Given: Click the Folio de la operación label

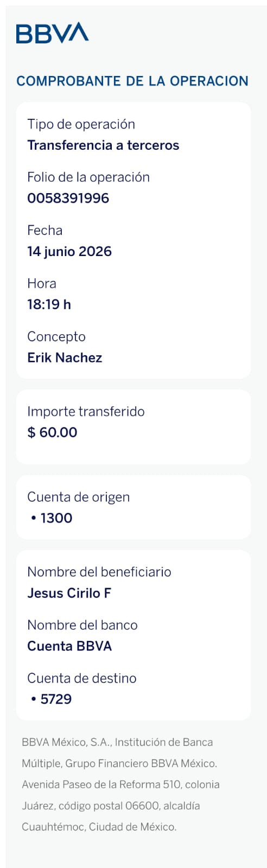Looking at the screenshot, I should (x=88, y=177).
